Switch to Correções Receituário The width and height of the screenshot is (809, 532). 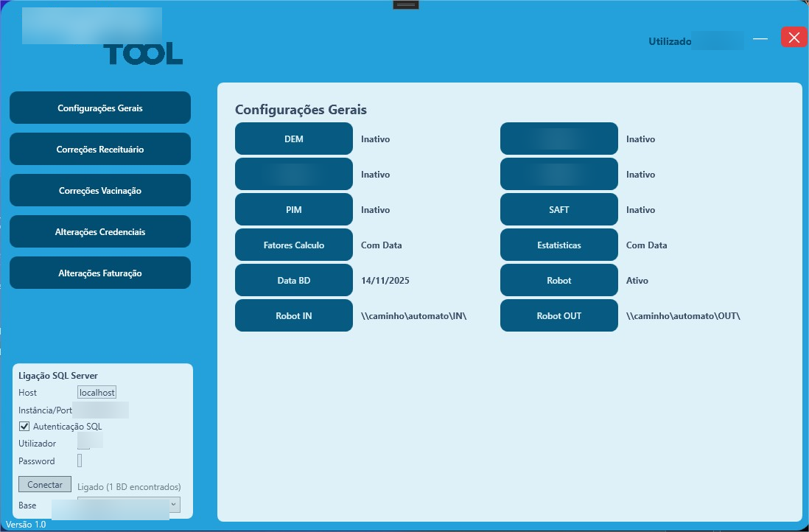coord(99,148)
